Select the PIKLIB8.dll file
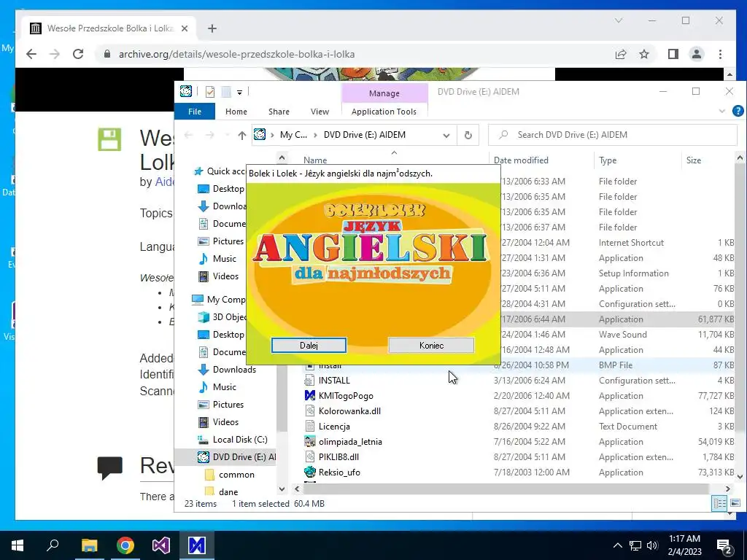This screenshot has height=560, width=747. pos(338,456)
